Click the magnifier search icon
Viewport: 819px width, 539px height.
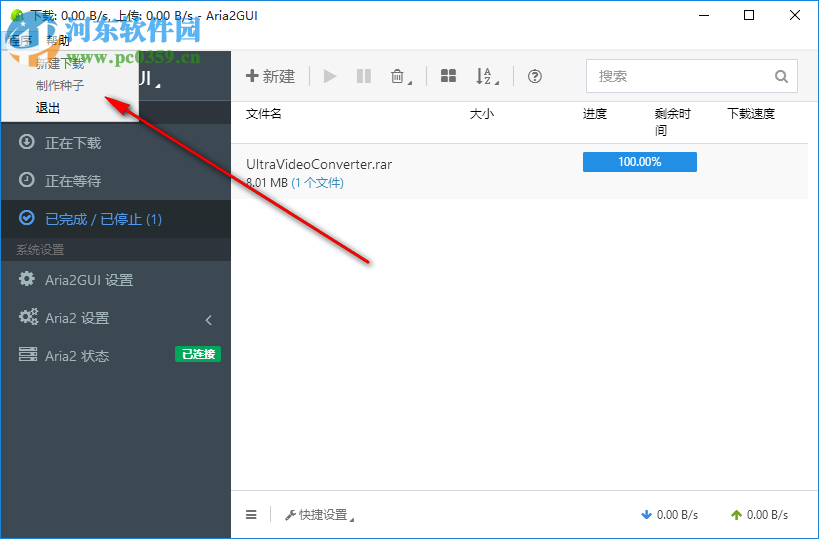[x=781, y=77]
